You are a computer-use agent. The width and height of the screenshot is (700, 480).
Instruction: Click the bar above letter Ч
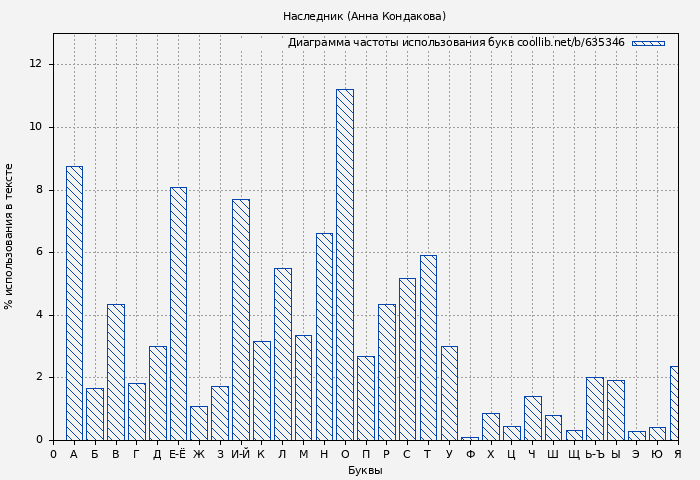coord(532,418)
